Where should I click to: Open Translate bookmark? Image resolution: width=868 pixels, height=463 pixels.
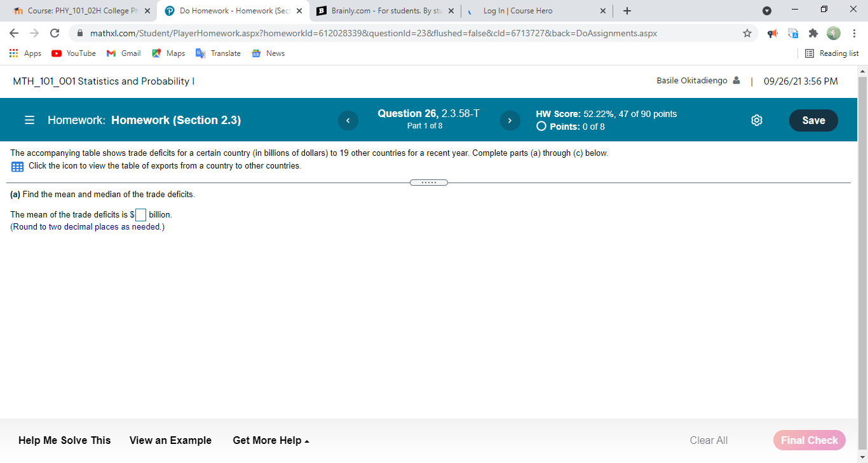[x=218, y=53]
